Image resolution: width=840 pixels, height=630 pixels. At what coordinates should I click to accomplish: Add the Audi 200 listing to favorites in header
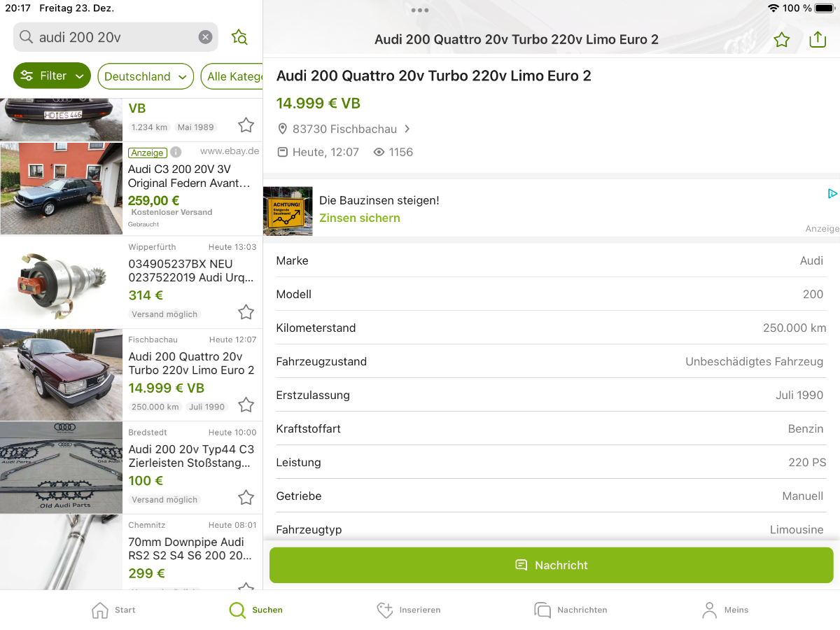(781, 40)
